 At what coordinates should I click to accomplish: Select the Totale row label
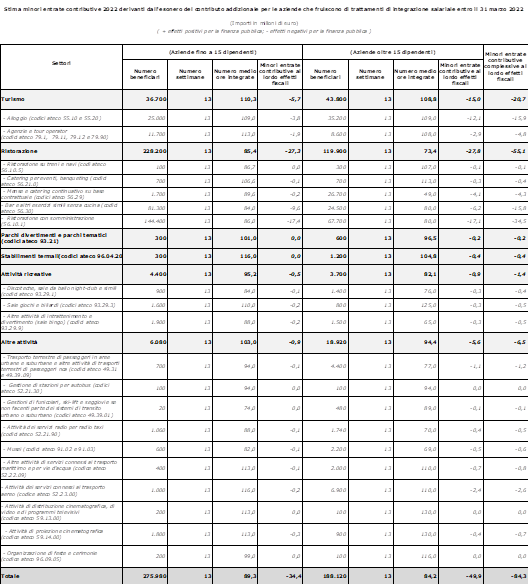click(10, 576)
